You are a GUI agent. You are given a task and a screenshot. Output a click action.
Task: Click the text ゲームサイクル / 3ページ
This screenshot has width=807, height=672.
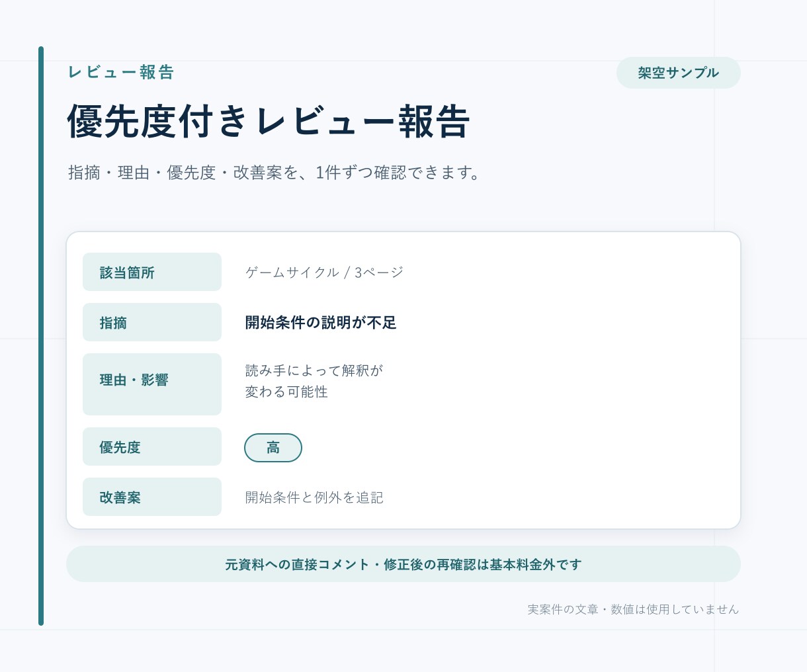click(324, 273)
